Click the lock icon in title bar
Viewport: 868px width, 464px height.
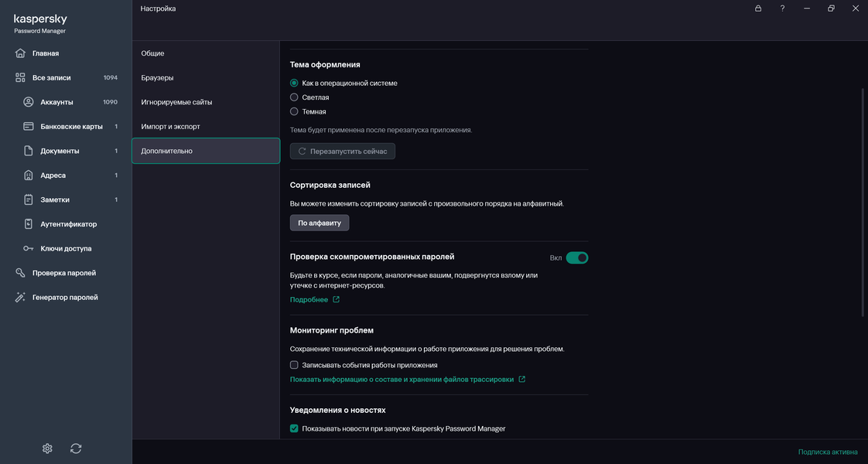pyautogui.click(x=758, y=9)
